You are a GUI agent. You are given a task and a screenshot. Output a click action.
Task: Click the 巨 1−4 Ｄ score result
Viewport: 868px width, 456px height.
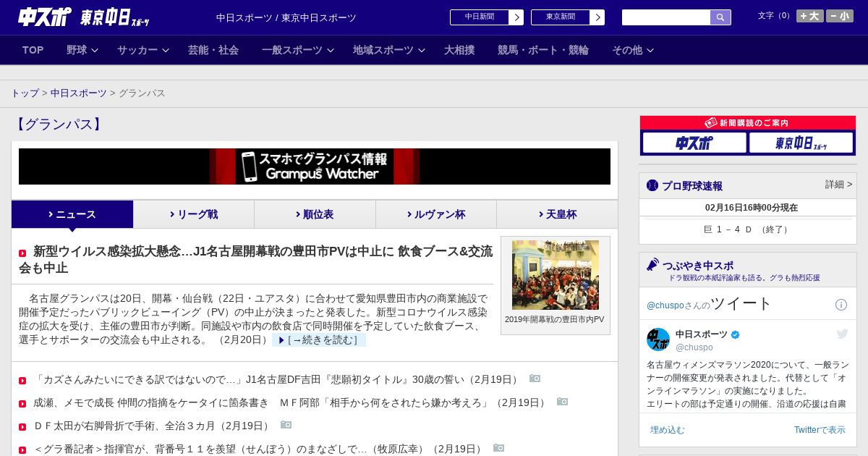tap(747, 229)
